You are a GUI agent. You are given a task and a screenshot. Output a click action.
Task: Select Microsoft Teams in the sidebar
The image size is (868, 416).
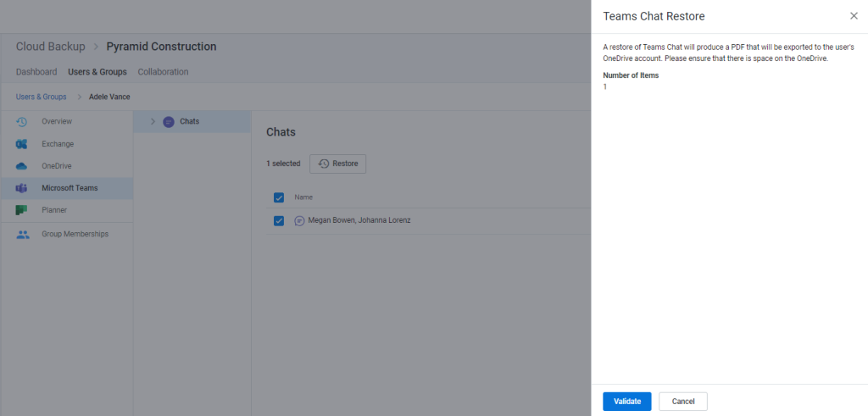point(66,188)
